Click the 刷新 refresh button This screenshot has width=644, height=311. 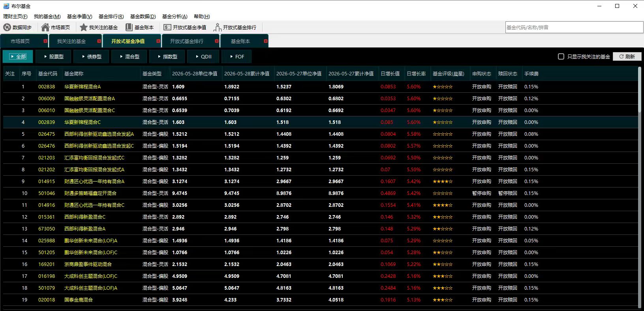coord(627,56)
